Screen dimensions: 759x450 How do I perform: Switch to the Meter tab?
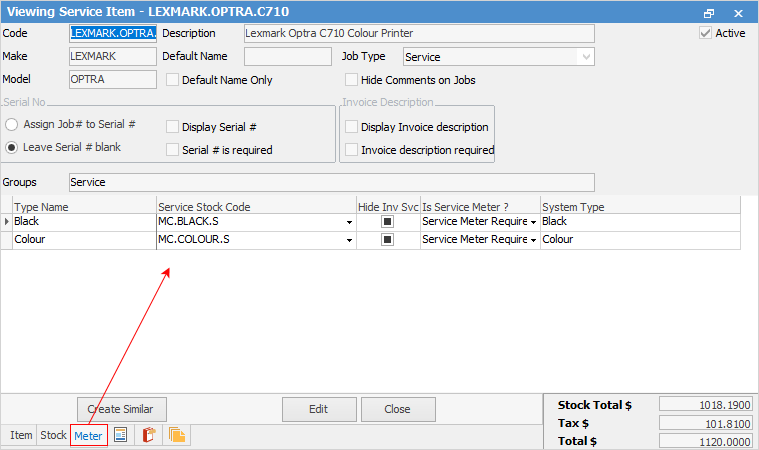pyautogui.click(x=88, y=435)
